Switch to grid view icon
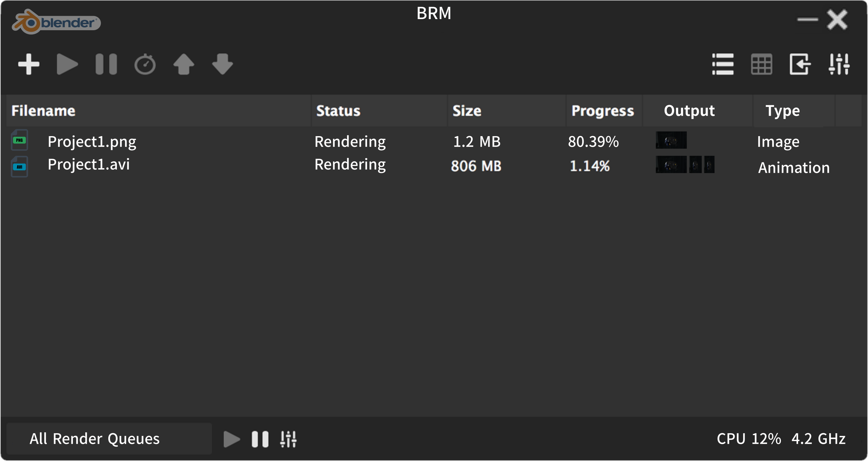This screenshot has height=461, width=868. pyautogui.click(x=762, y=64)
